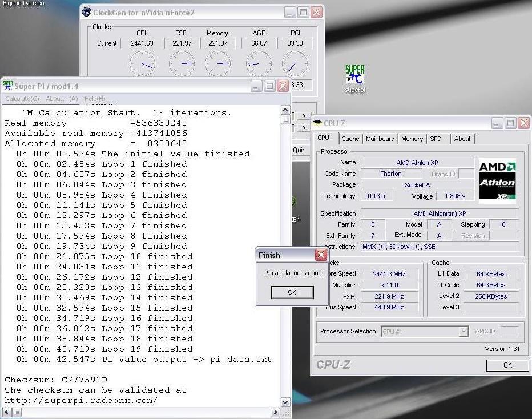Click the AMD Athlon XP logo
Image resolution: width=532 pixels, height=419 pixels.
click(x=497, y=180)
